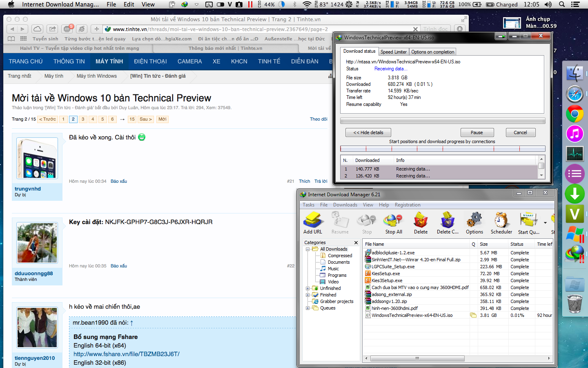Image resolution: width=588 pixels, height=368 pixels.
Task: Sort by File Name column header
Action: coord(416,244)
